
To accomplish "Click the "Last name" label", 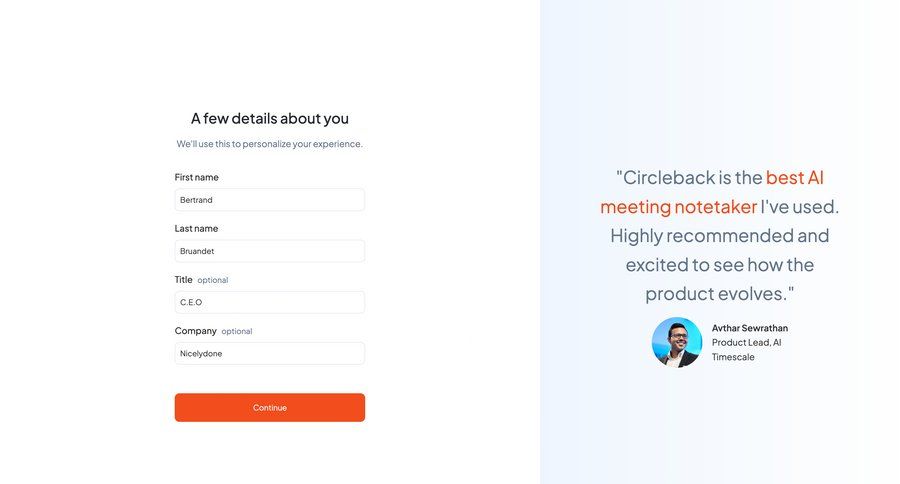I will [197, 228].
